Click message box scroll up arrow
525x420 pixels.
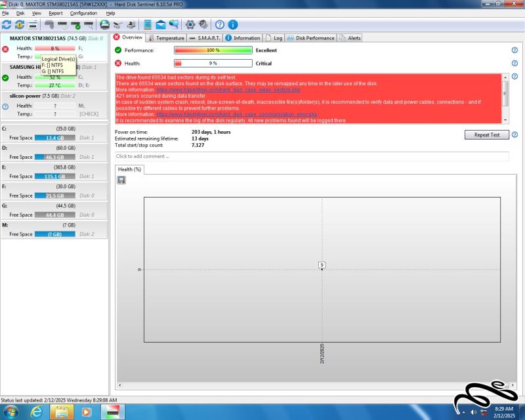505,77
